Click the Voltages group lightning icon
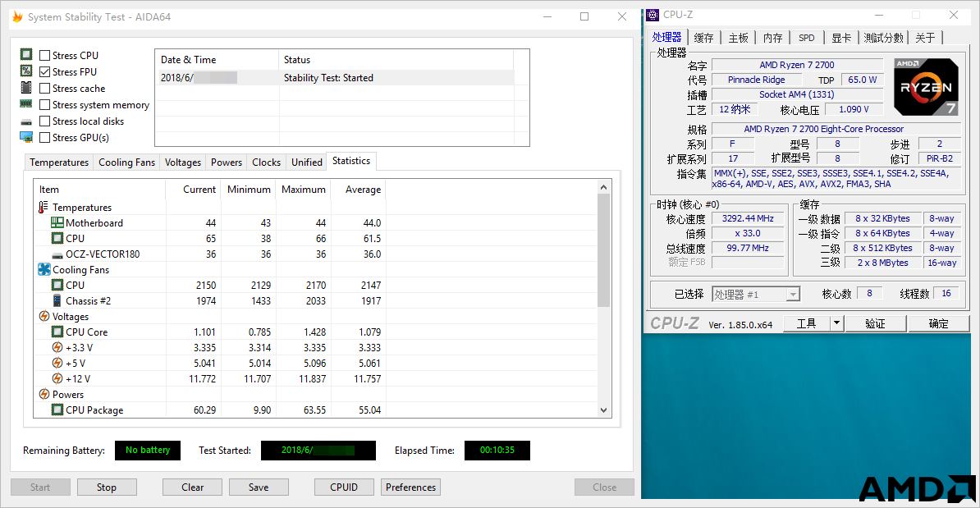Screen dimensions: 980x508 click(44, 316)
